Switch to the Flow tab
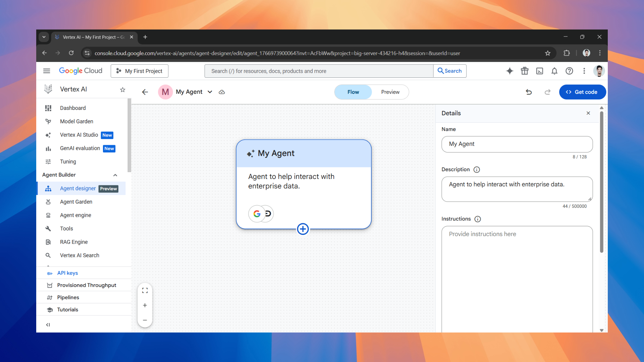Image resolution: width=644 pixels, height=362 pixels. 353,92
